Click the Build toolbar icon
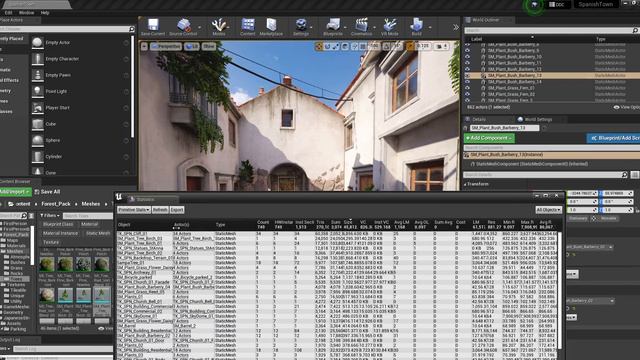 417,24
